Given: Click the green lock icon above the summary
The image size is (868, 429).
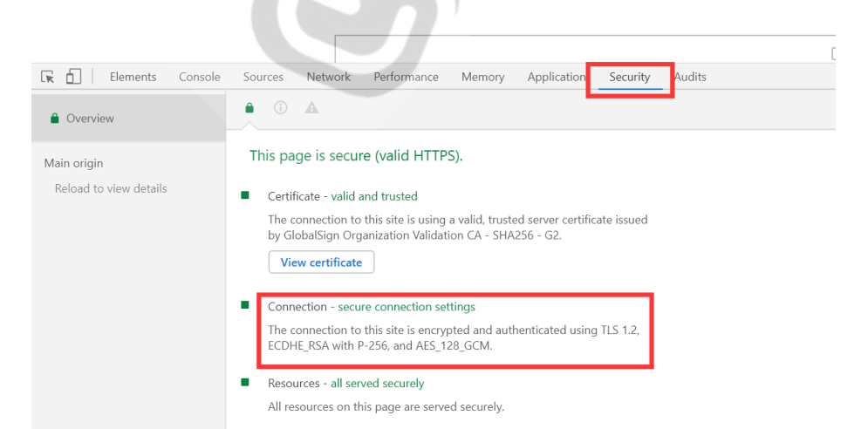Looking at the screenshot, I should point(249,108).
